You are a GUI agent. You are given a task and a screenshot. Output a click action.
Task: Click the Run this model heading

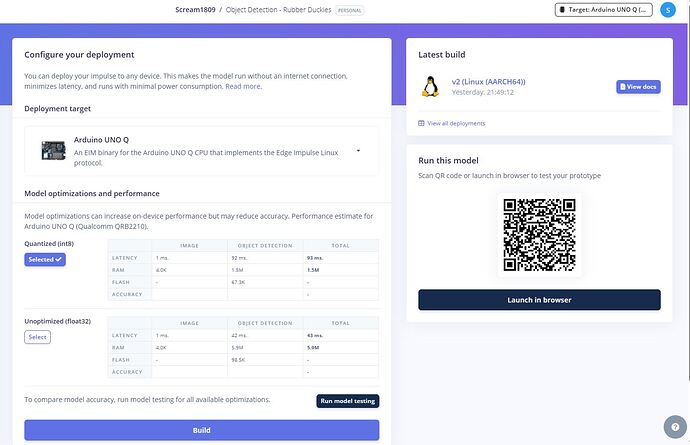coord(448,160)
